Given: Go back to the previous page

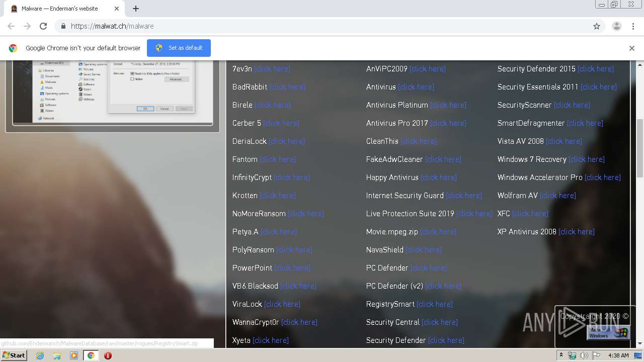Looking at the screenshot, I should (11, 26).
